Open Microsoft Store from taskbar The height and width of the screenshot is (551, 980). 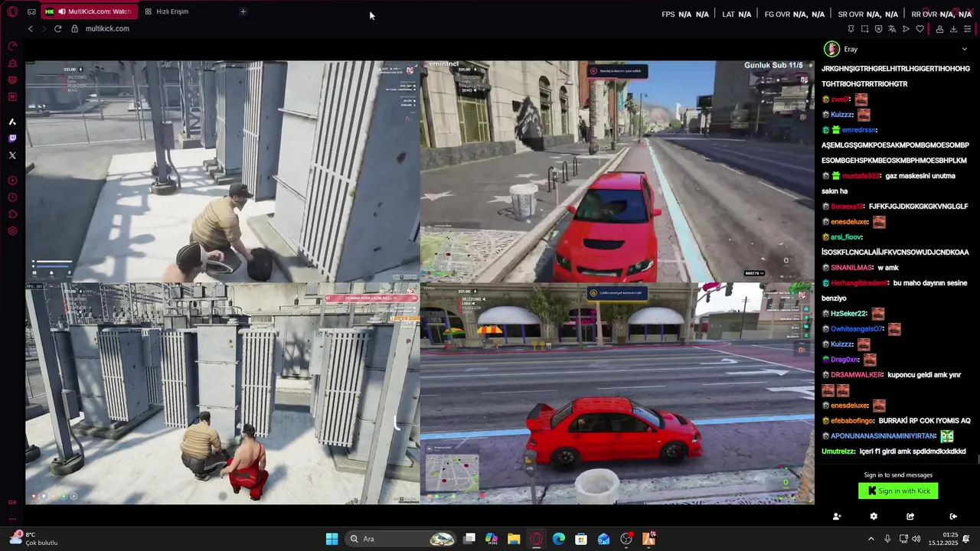(x=581, y=539)
